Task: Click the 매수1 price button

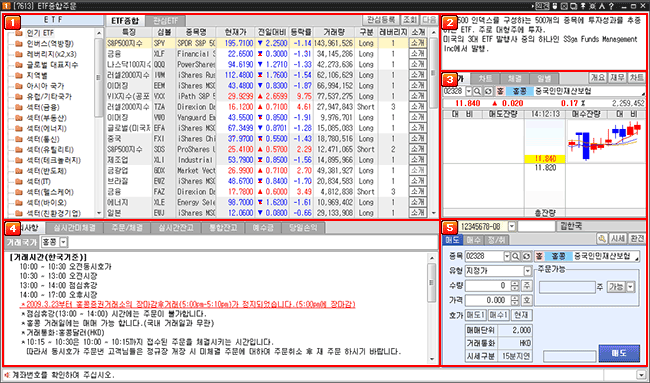Action: 498,315
